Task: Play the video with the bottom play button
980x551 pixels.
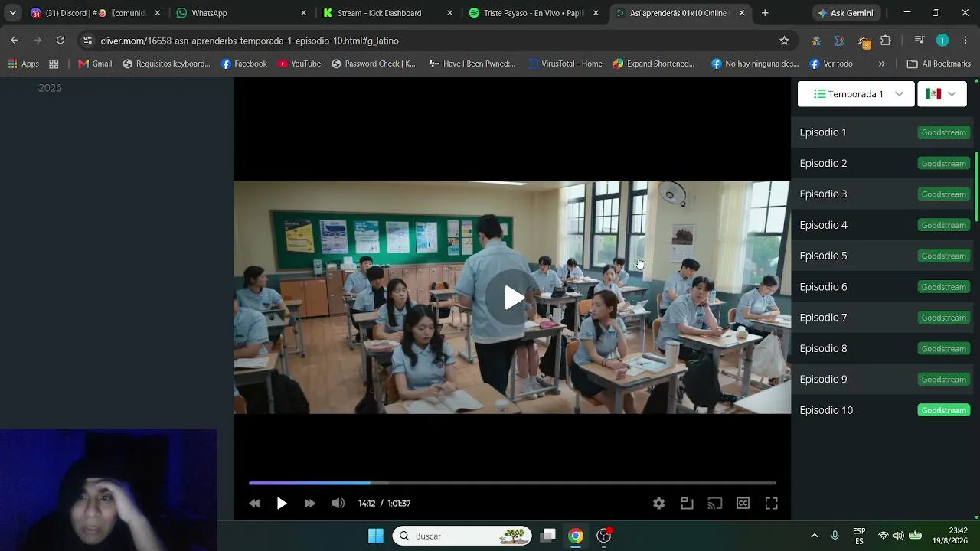Action: pyautogui.click(x=282, y=504)
